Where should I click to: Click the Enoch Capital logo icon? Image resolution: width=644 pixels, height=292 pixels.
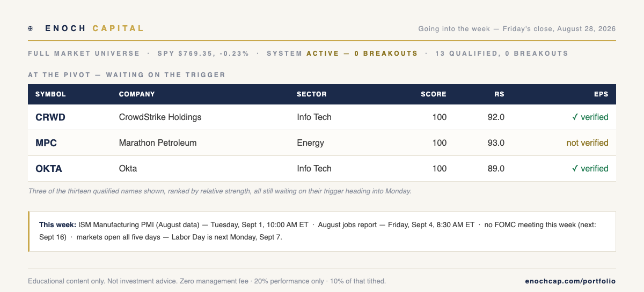(30, 28)
